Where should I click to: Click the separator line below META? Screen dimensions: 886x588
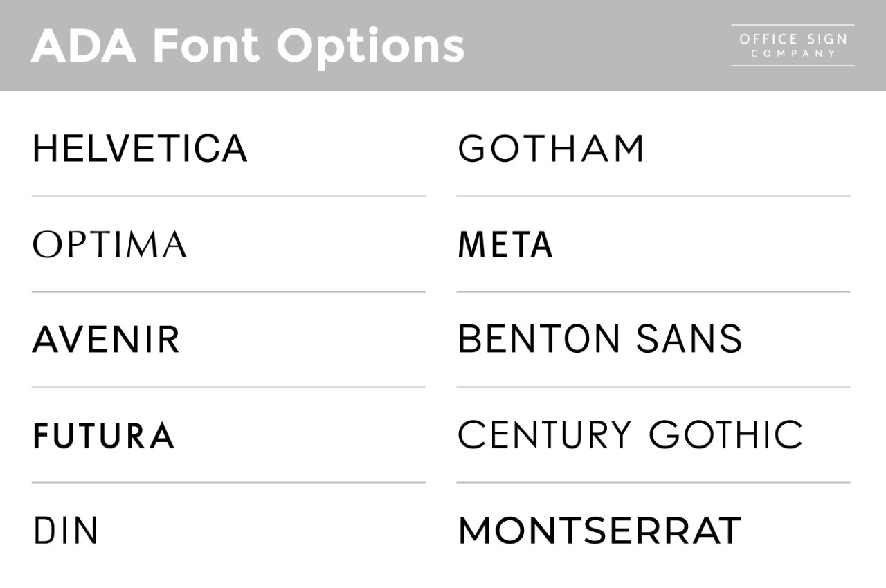(x=653, y=292)
